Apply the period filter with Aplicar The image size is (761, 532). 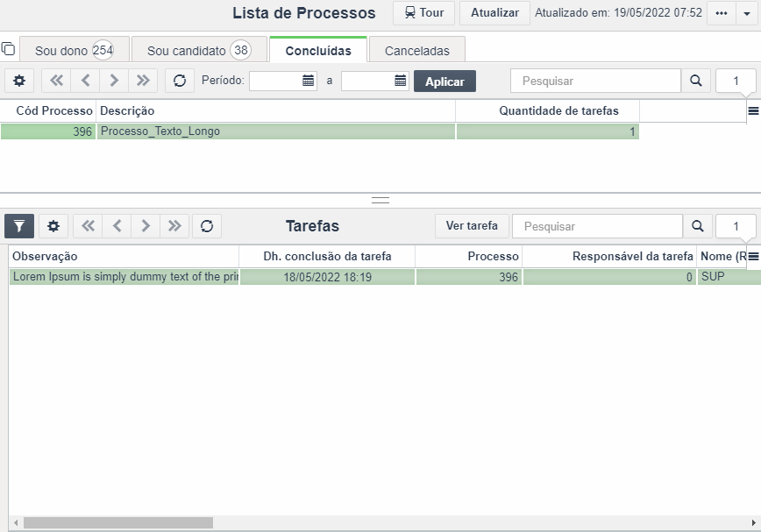point(445,82)
